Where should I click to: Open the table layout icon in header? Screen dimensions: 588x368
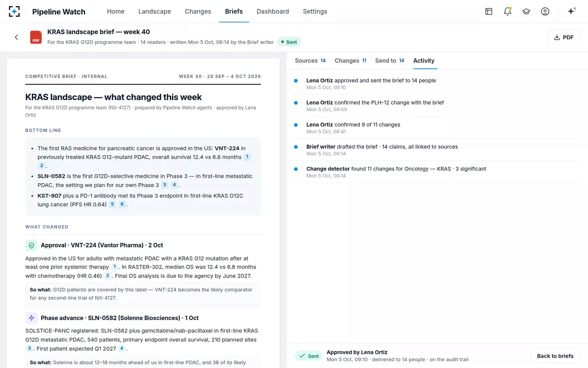(x=489, y=11)
